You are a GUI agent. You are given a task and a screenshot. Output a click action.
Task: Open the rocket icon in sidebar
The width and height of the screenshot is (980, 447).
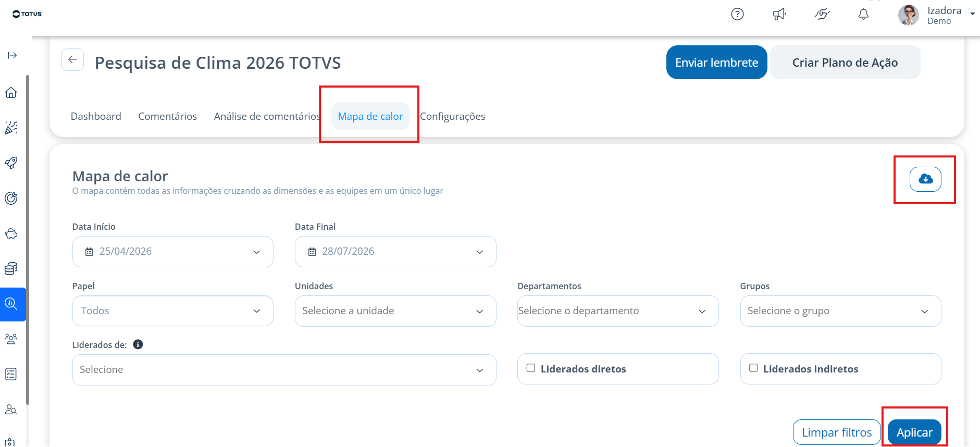coord(11,163)
